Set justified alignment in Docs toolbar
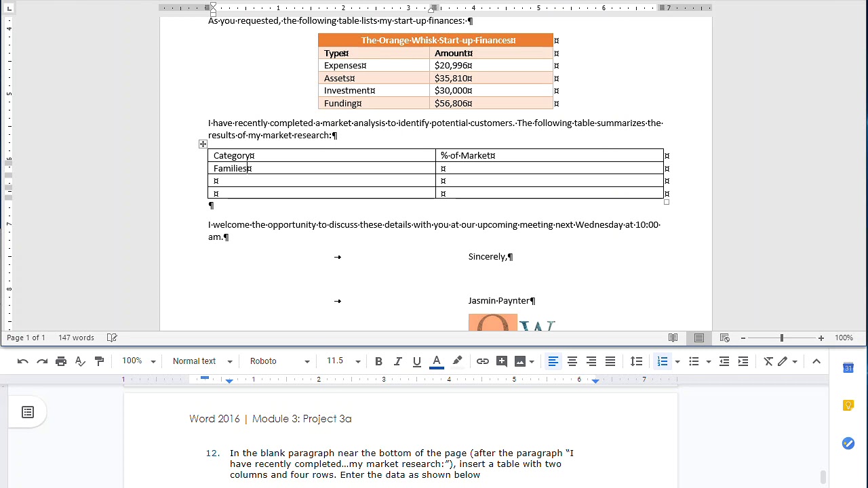 (610, 361)
